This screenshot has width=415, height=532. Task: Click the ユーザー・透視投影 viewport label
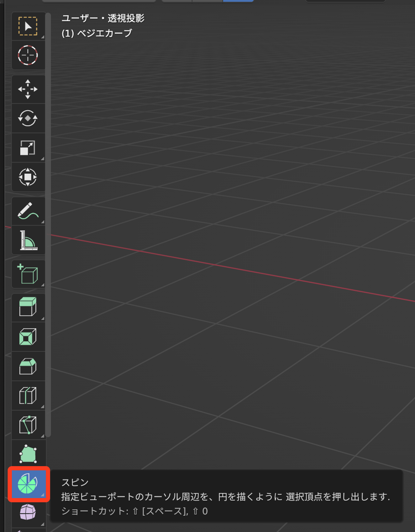[x=103, y=18]
